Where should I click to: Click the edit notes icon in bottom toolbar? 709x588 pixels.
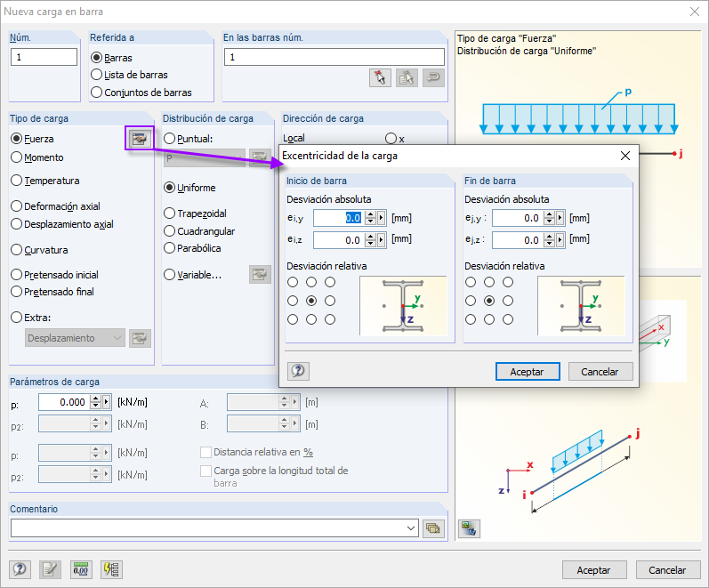(x=50, y=569)
